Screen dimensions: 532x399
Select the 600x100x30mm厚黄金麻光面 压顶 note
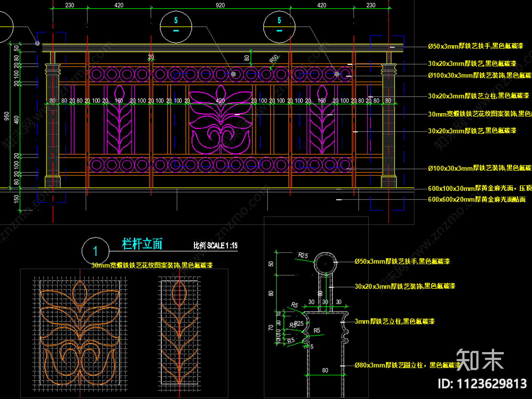tap(480, 189)
